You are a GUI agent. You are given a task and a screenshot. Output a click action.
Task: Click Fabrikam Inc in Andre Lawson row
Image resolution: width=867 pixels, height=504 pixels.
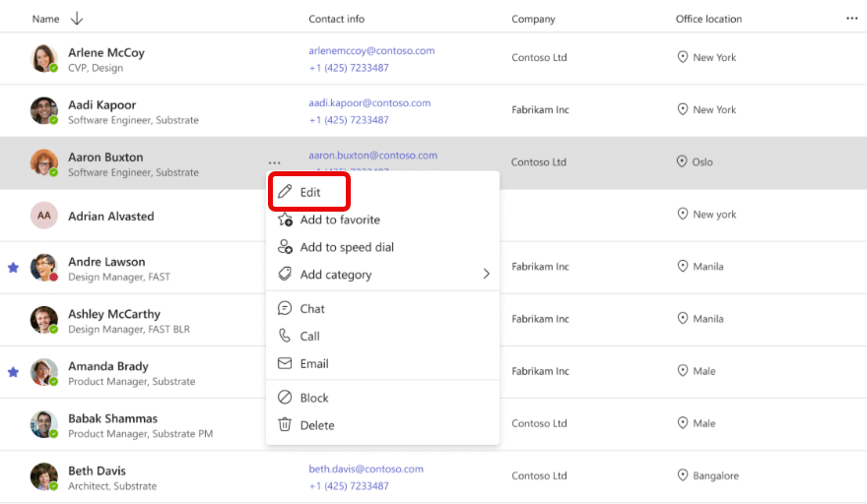[x=540, y=267]
